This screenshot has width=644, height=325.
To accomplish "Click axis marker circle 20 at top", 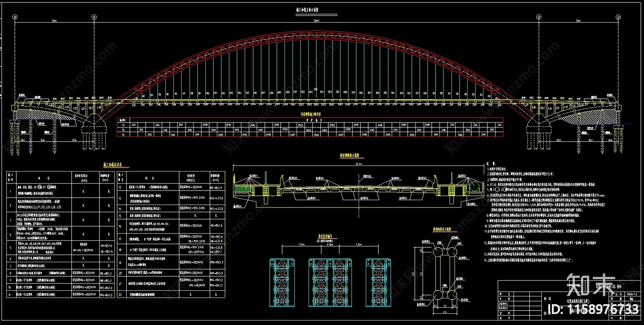I will coord(15,17).
